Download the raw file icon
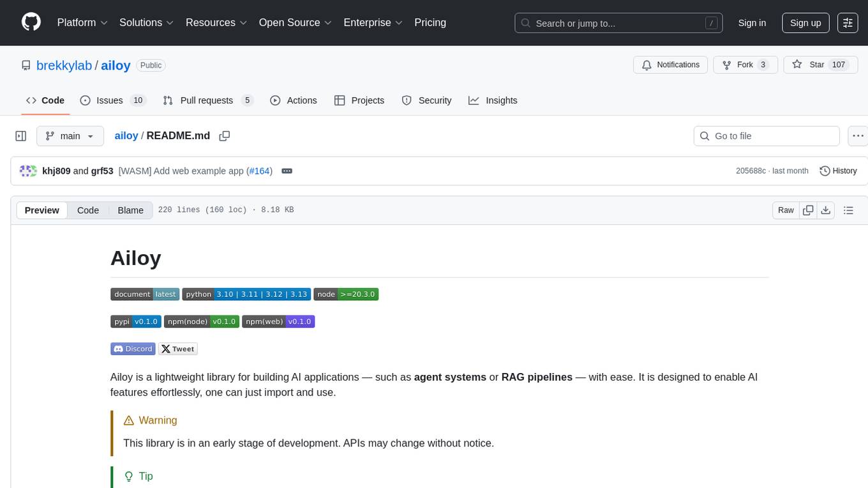 [826, 210]
